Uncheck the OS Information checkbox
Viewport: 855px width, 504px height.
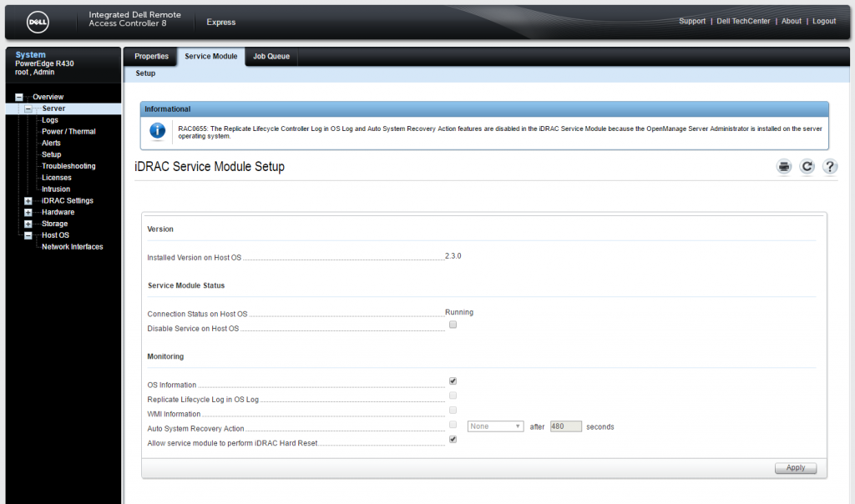pyautogui.click(x=453, y=380)
